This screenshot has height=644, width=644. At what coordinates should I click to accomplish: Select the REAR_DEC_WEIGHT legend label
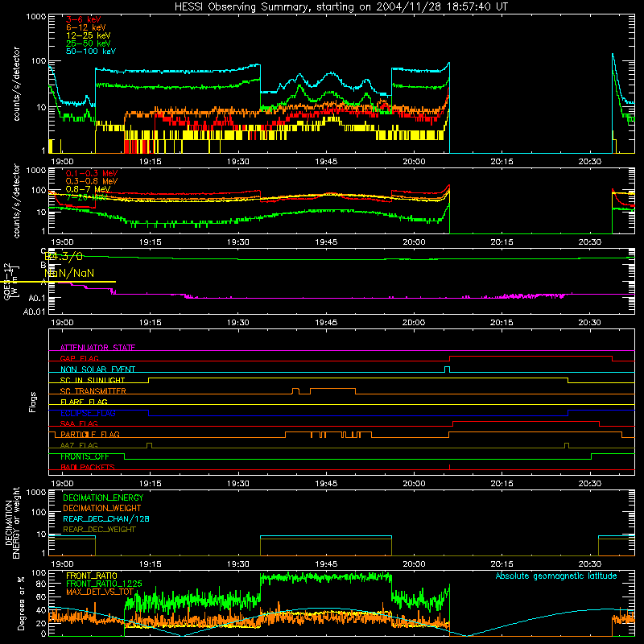[x=99, y=530]
